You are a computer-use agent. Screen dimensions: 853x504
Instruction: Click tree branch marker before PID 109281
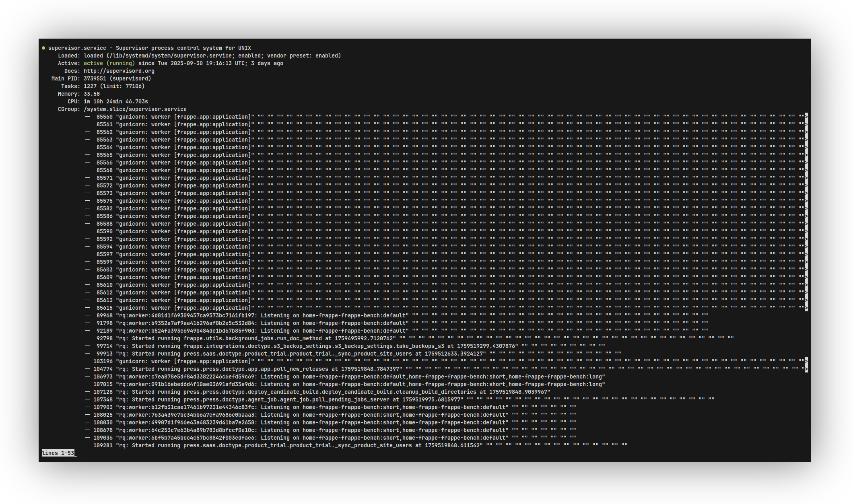tap(87, 445)
